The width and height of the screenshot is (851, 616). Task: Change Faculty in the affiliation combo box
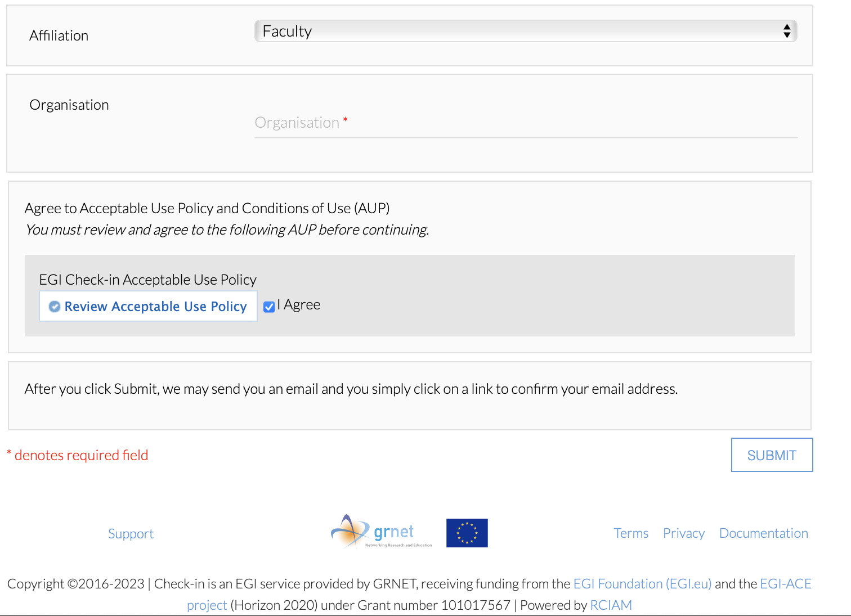click(x=526, y=31)
